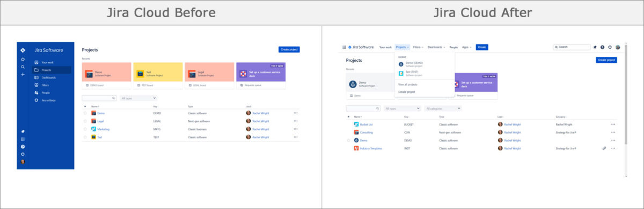This screenshot has height=209, width=644.
Task: Star the Marketing project in Before table
Action: [x=85, y=129]
